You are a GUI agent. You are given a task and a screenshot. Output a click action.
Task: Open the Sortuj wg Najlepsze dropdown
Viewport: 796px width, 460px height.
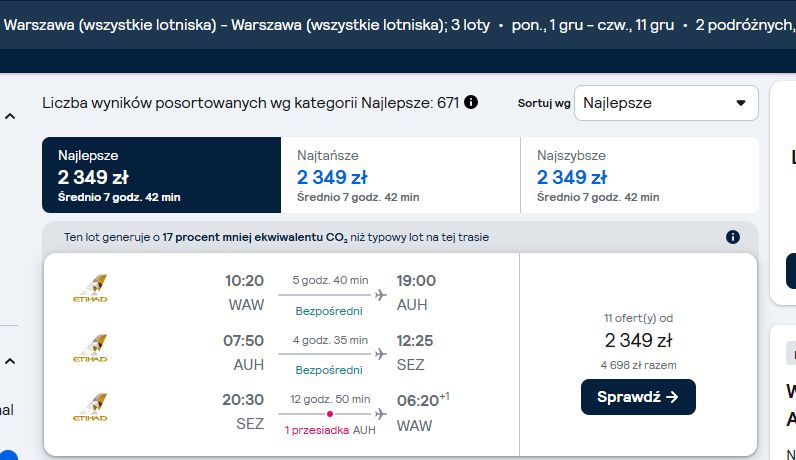coord(666,103)
